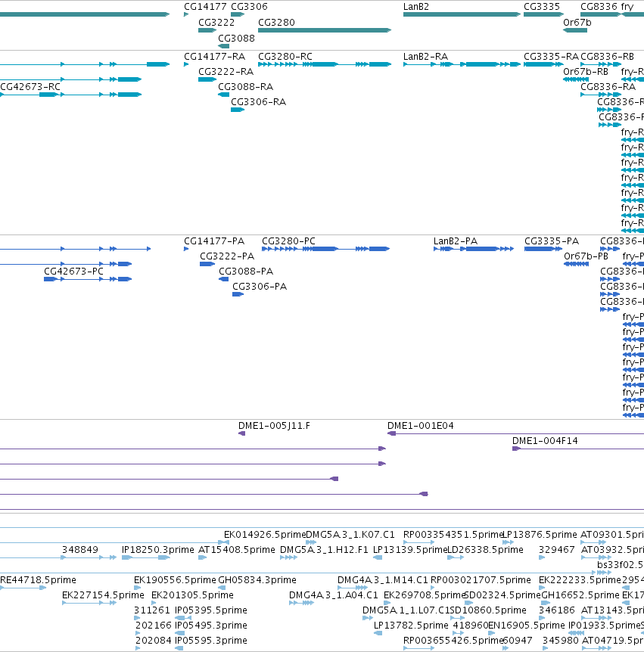Select the CG3088 gene glyph
The height and width of the screenshot is (652, 644).
pyautogui.click(x=223, y=46)
